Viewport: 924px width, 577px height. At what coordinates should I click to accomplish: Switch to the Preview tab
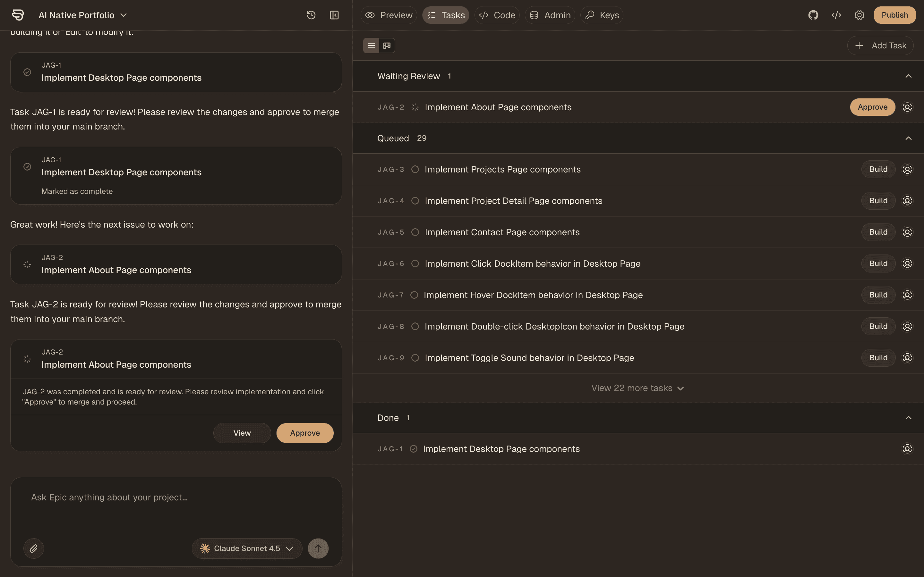pyautogui.click(x=389, y=15)
